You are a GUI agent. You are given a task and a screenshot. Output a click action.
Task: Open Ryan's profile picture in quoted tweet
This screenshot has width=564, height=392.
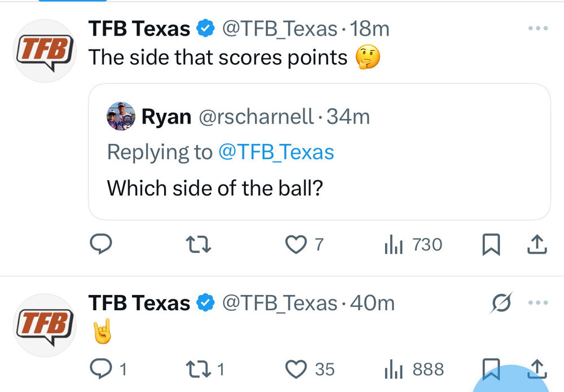point(121,116)
